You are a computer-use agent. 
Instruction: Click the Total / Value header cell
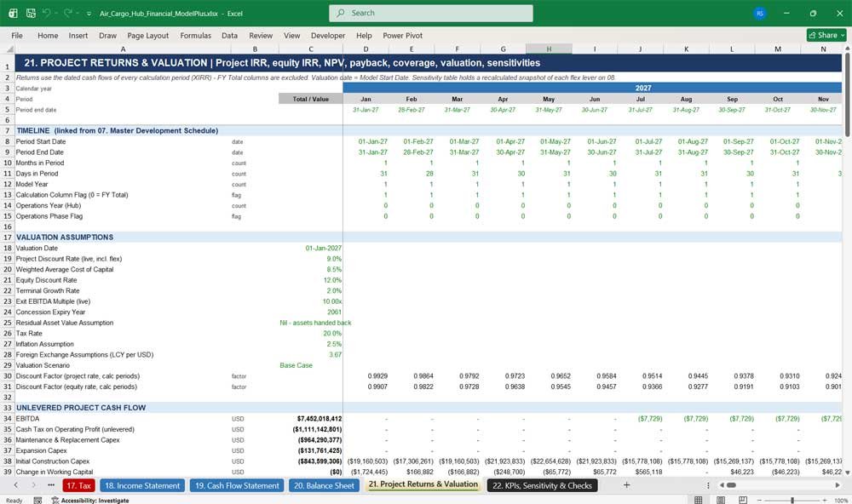[x=311, y=99]
